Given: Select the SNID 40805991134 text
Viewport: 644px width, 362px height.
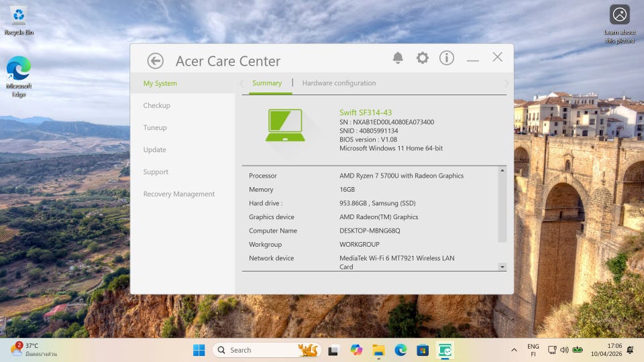Looking at the screenshot, I should (x=368, y=131).
